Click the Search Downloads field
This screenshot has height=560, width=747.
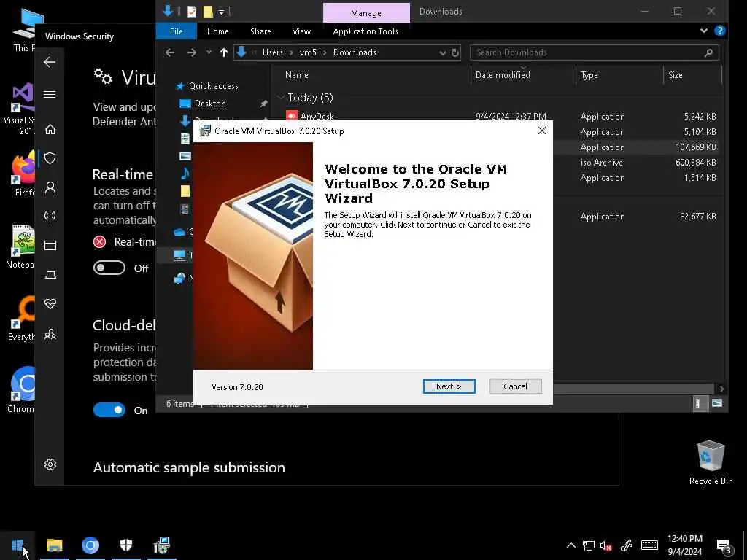tap(594, 52)
